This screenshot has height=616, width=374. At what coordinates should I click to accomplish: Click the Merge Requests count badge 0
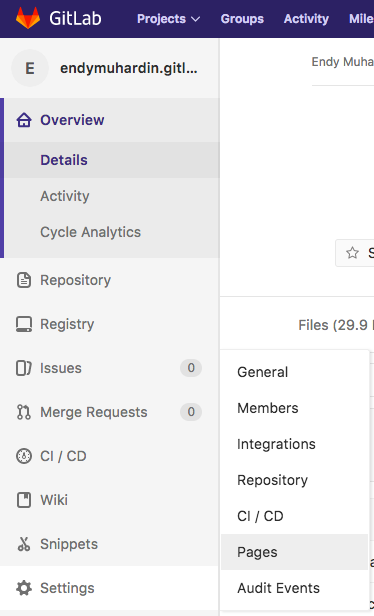191,412
